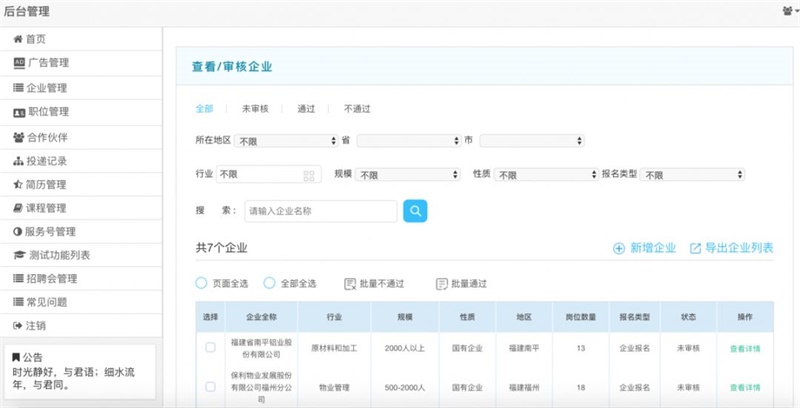Screen dimensions: 800x408
Task: Click the 请输入企业名称 search input field
Action: click(x=320, y=211)
